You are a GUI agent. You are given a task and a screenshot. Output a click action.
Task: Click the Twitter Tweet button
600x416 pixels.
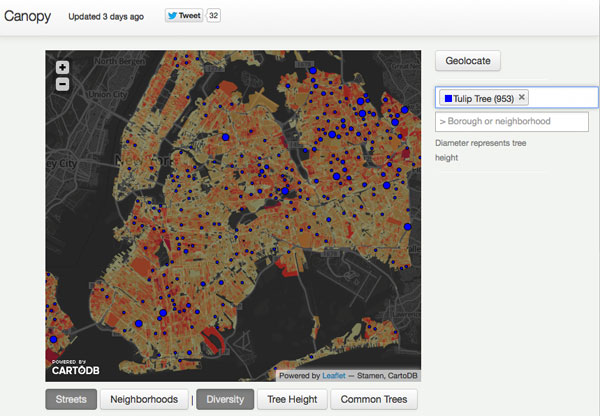184,17
